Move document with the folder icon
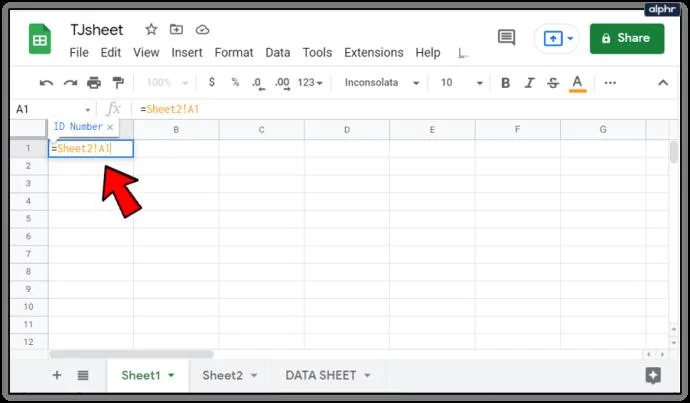The width and height of the screenshot is (690, 403). click(176, 29)
